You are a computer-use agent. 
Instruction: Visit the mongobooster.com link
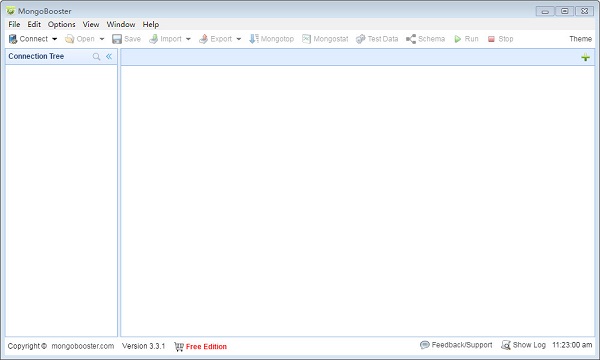[x=83, y=346]
